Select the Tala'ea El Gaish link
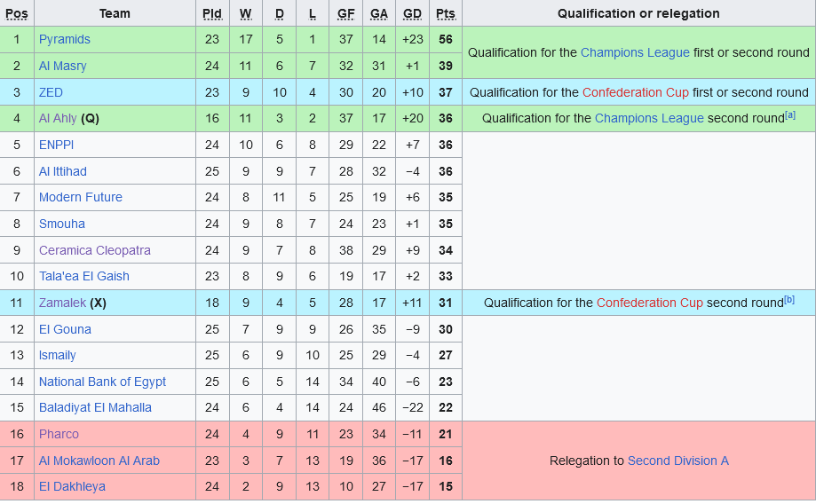Image resolution: width=816 pixels, height=504 pixels. (x=83, y=276)
